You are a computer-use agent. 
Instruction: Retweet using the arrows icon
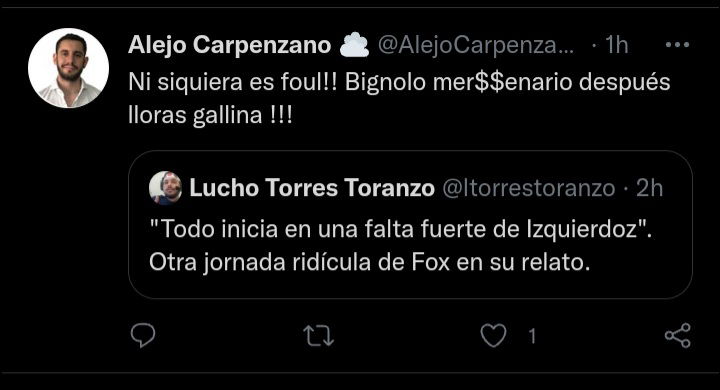click(319, 336)
